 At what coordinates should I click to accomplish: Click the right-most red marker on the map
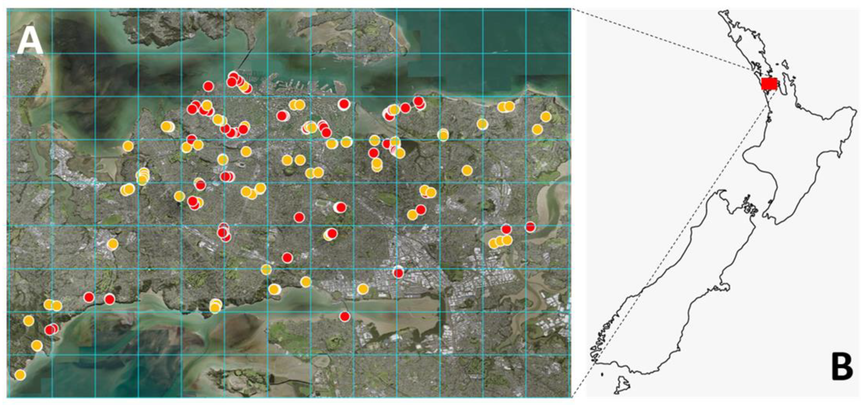(530, 227)
